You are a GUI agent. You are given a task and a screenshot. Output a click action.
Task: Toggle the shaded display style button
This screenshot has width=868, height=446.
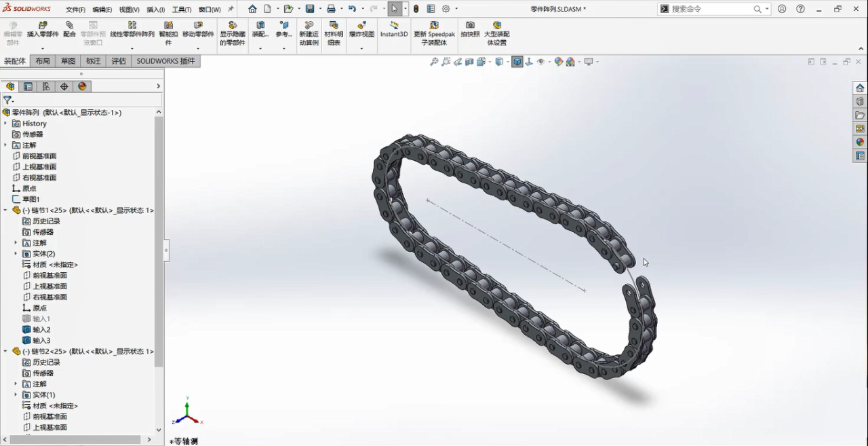(x=517, y=62)
